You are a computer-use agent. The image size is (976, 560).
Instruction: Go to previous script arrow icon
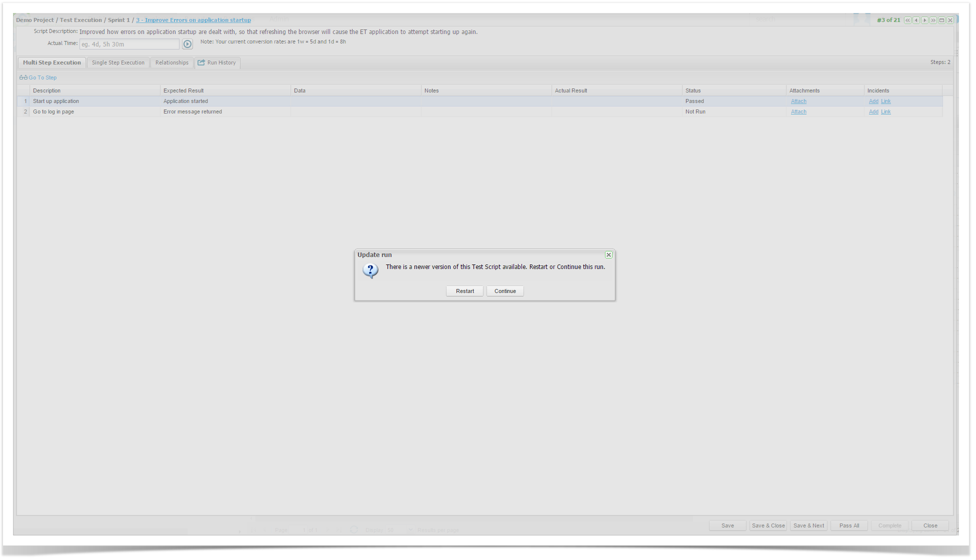click(x=916, y=20)
